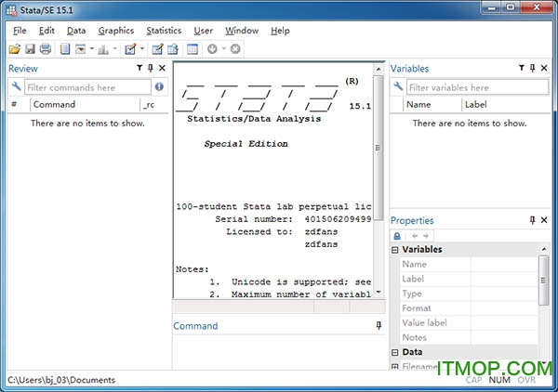Image resolution: width=558 pixels, height=392 pixels.
Task: Click the Review panel wrench icon
Action: (x=16, y=86)
